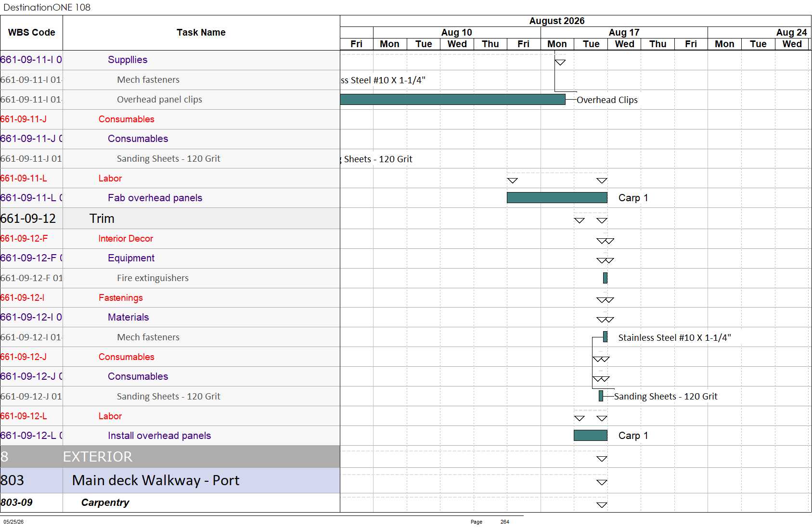Select the WBS Code column header

(31, 33)
